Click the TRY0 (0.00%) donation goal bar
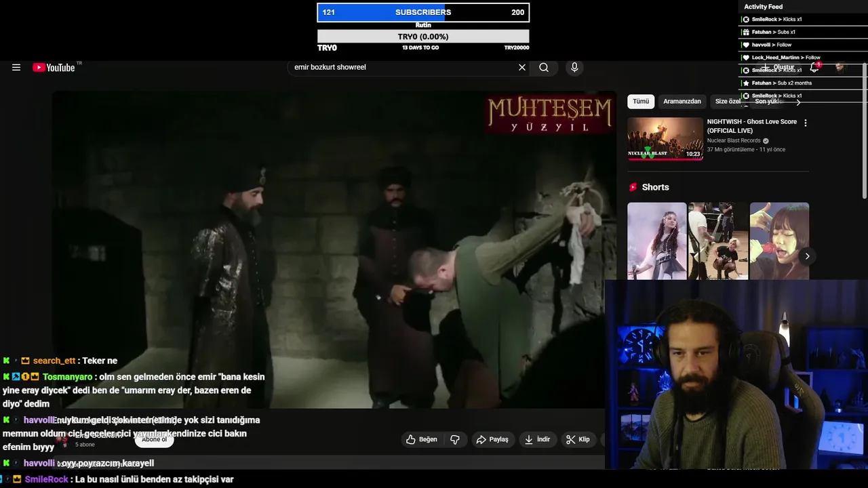This screenshot has height=488, width=868. [x=423, y=37]
